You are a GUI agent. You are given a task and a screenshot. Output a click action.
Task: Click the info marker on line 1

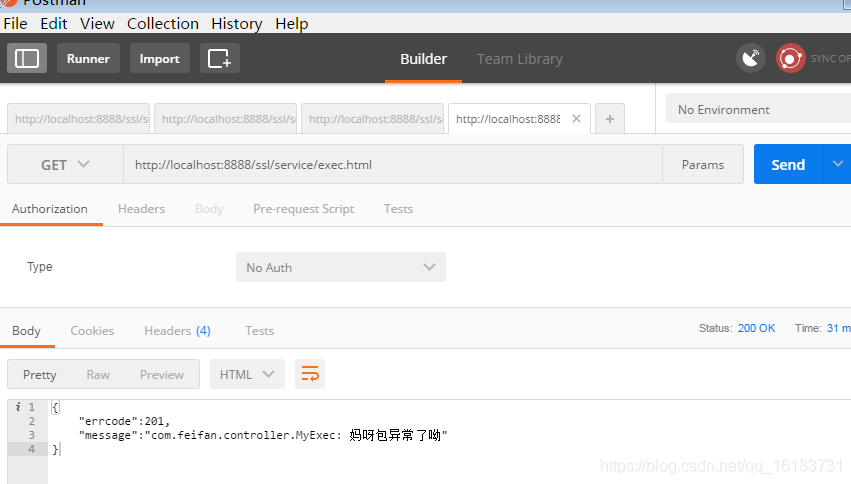[x=18, y=406]
